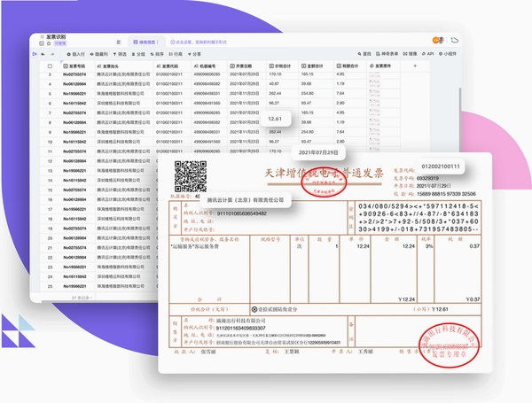Tick the select-all checkbox in header
532x403 pixels.
(50, 66)
